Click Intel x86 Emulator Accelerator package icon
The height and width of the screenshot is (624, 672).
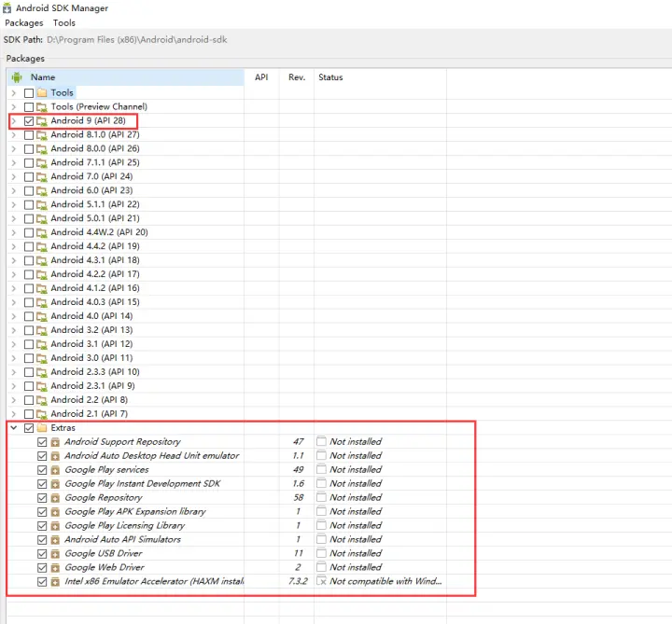coord(55,582)
